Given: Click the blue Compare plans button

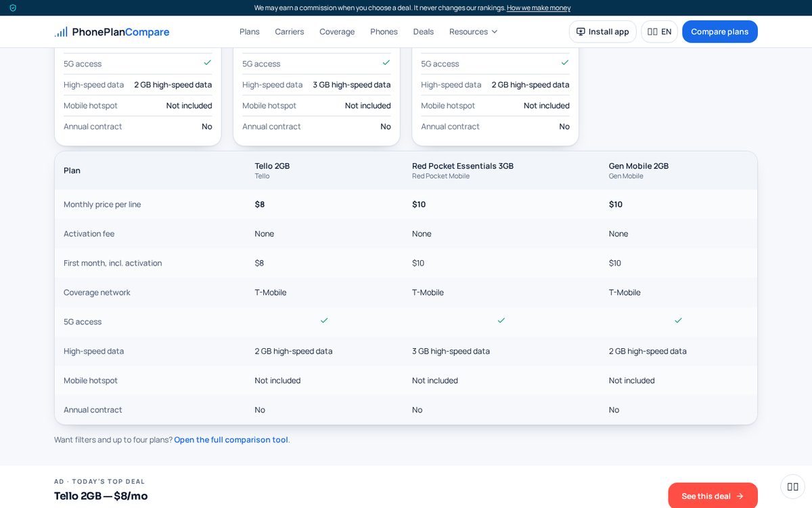Looking at the screenshot, I should 720,32.
